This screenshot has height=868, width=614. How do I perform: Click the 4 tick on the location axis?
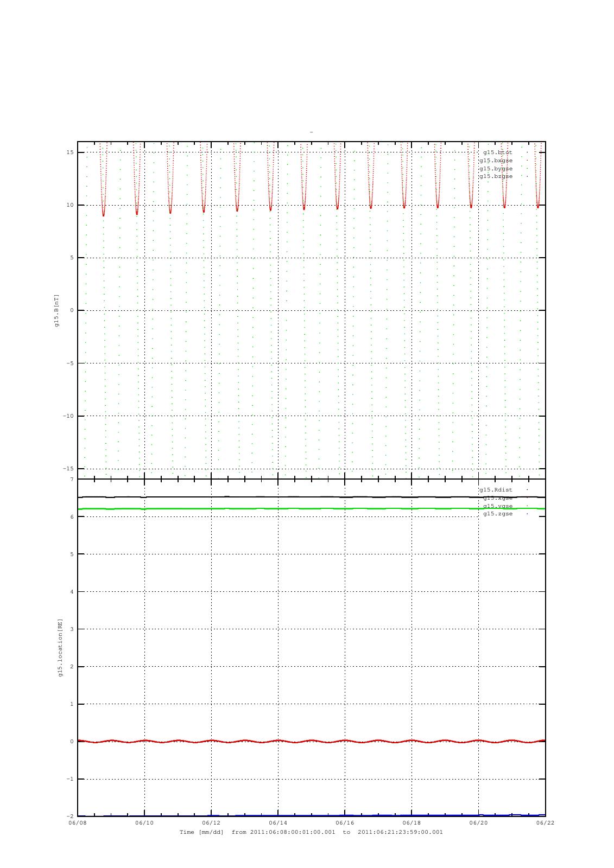click(72, 592)
